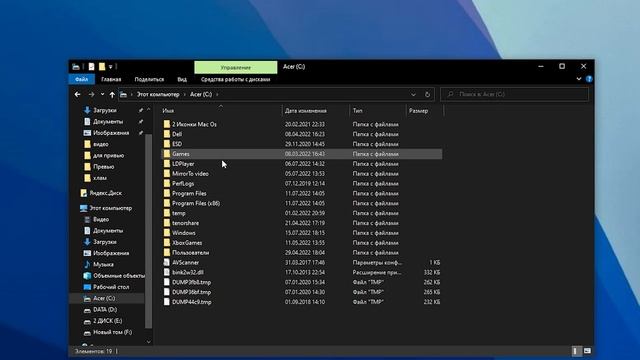Click the green Управление contextual tab
Screen dimensions: 640x360
(236, 67)
